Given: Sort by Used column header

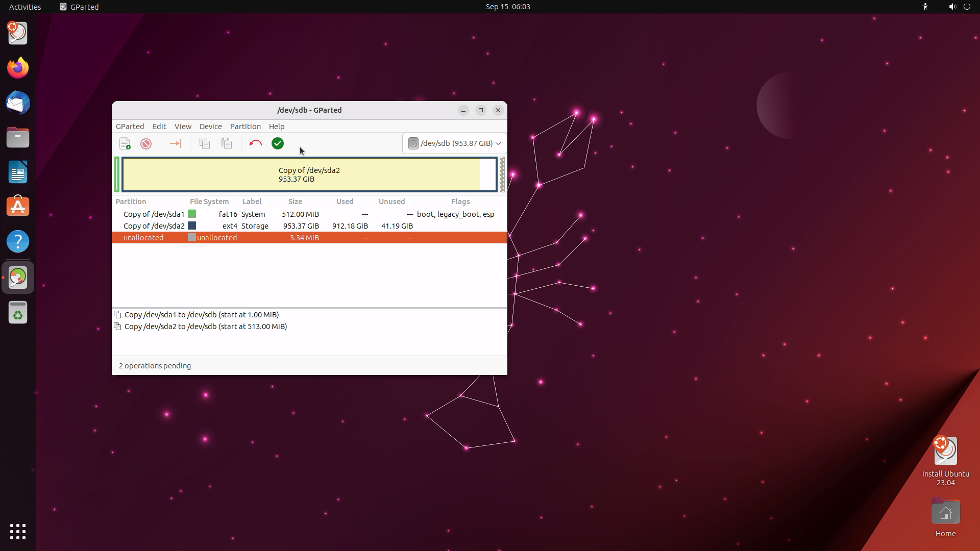Looking at the screenshot, I should click(x=345, y=202).
